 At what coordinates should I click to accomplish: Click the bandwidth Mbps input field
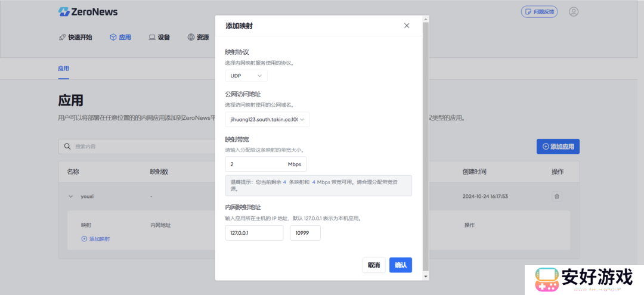(255, 164)
